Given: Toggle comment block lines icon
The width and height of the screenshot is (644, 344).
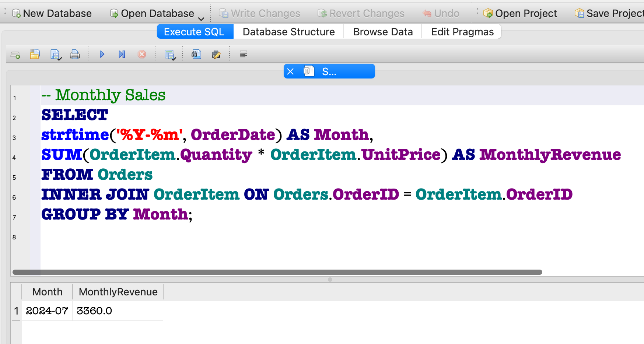Looking at the screenshot, I should click(x=244, y=55).
